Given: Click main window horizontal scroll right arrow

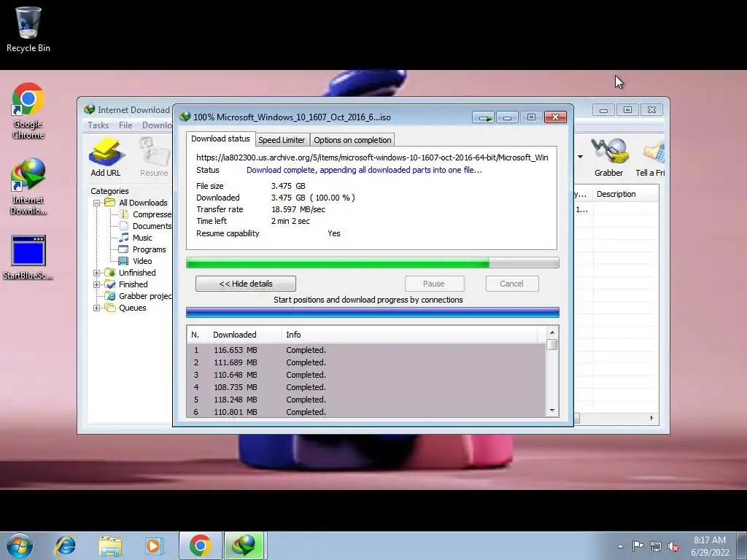Looking at the screenshot, I should 651,418.
